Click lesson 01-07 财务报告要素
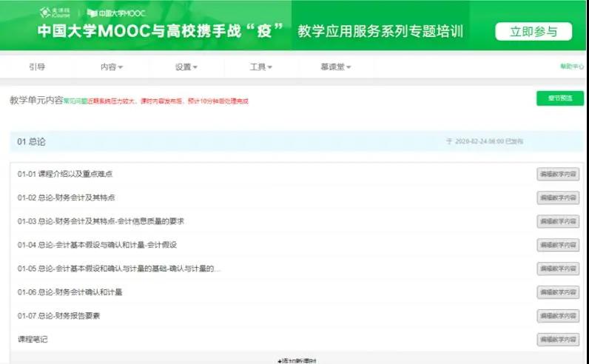The image size is (589, 364). point(58,316)
